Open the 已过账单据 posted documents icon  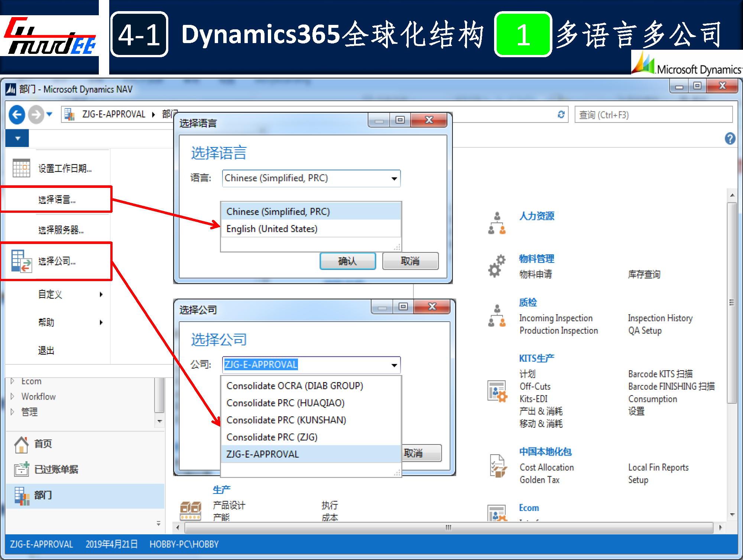21,469
